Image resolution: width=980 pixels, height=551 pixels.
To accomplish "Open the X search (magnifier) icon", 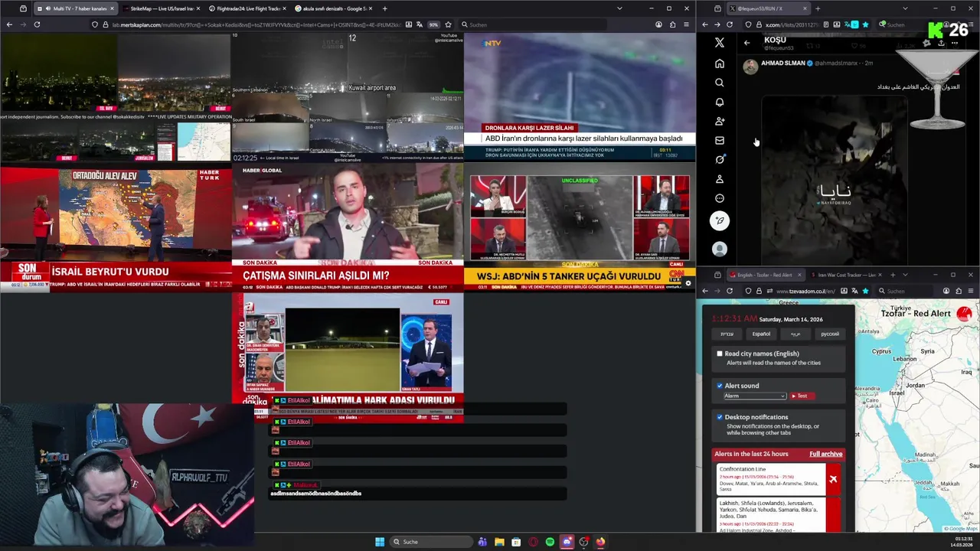I will pyautogui.click(x=719, y=83).
